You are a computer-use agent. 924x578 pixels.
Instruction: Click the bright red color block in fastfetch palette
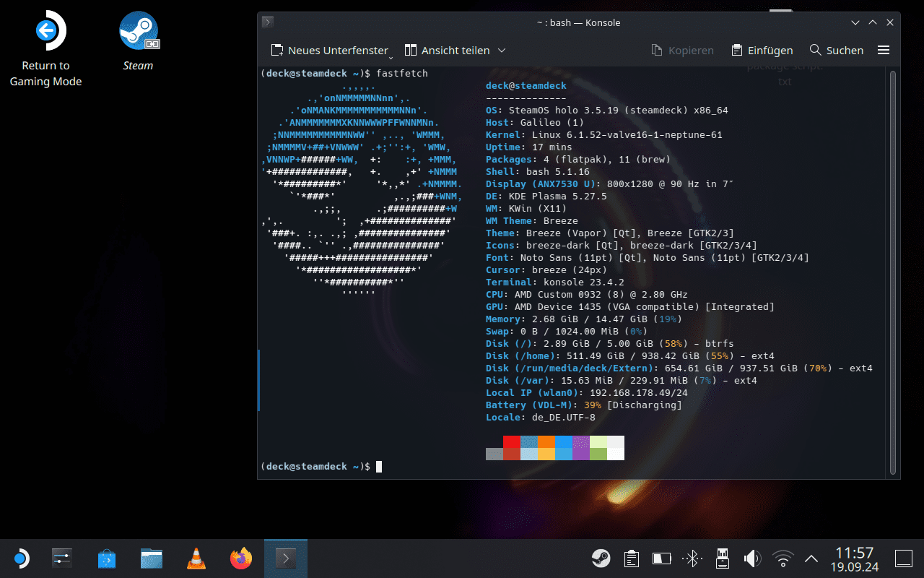point(512,441)
